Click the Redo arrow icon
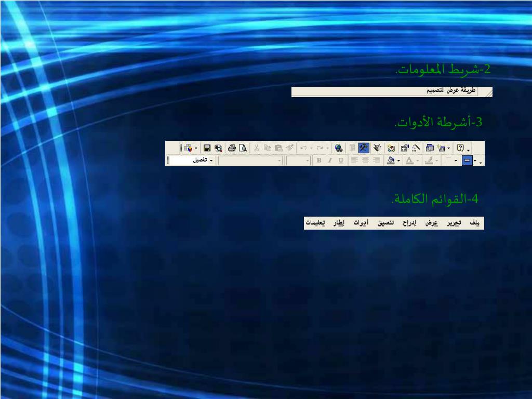Screen dimensions: 532x399 [320, 148]
